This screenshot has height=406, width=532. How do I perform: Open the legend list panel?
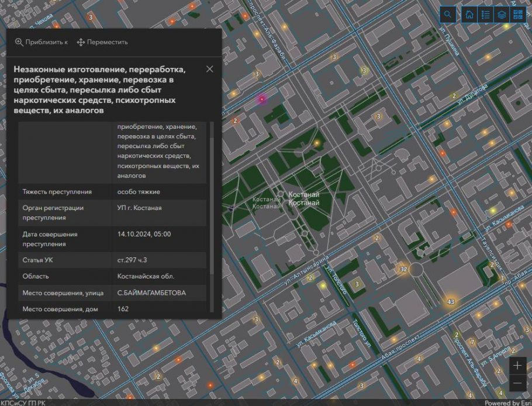485,14
